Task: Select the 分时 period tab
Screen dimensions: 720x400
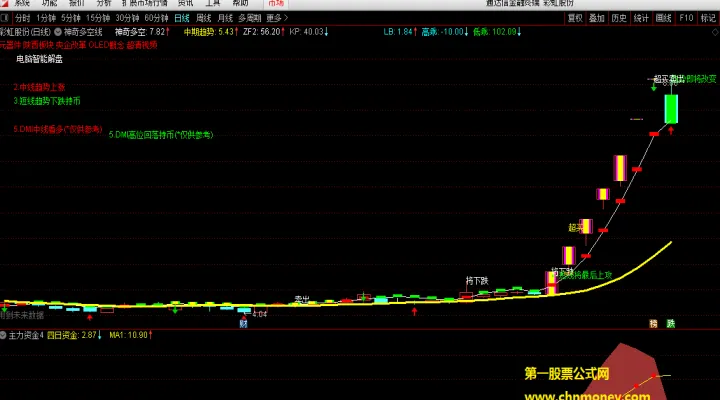Action: (22, 18)
